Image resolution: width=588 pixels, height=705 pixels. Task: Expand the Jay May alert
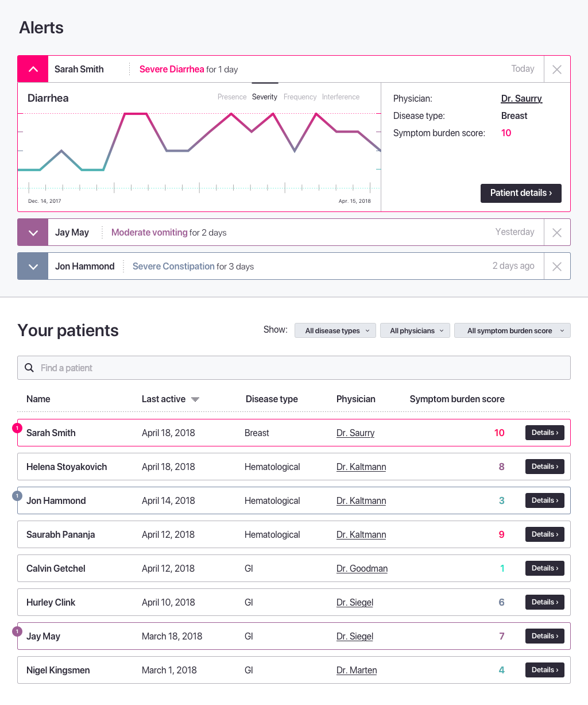[33, 233]
